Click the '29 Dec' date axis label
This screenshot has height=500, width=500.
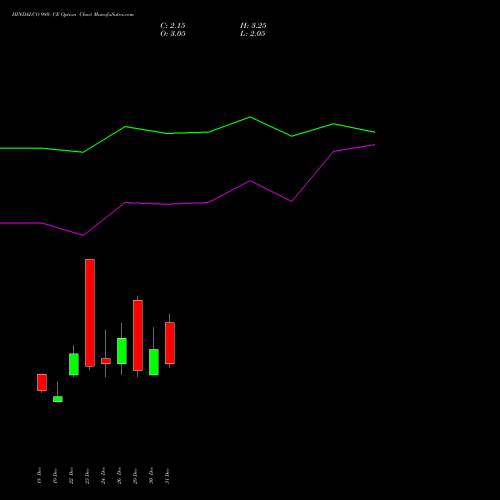tap(135, 476)
